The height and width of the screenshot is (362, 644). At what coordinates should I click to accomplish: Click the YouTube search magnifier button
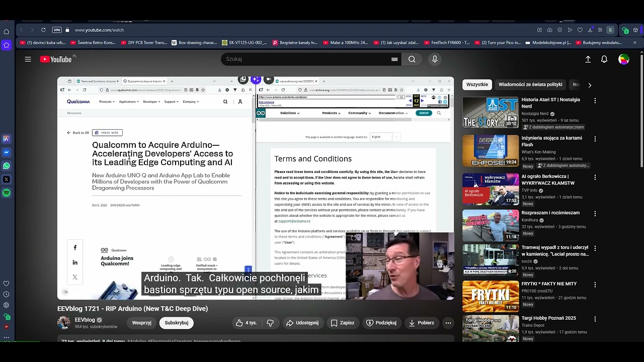[412, 59]
